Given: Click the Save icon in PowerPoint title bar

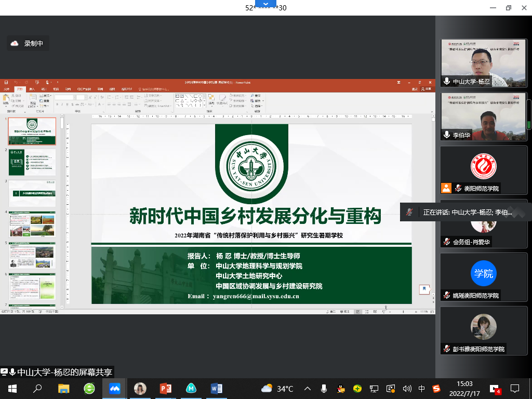Looking at the screenshot, I should pyautogui.click(x=6, y=83).
